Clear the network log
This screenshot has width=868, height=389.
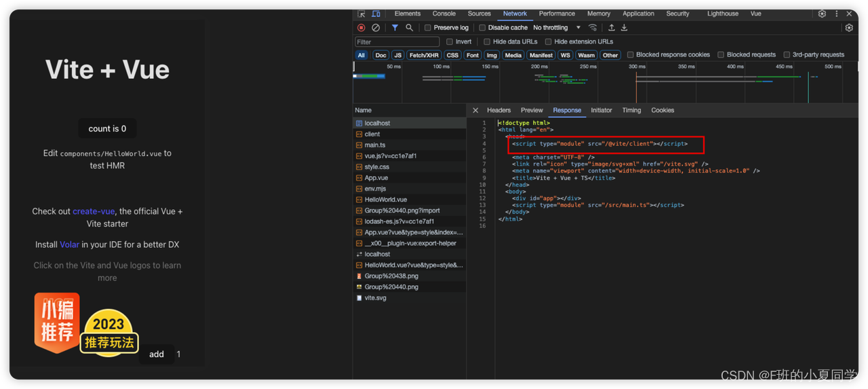(x=376, y=28)
